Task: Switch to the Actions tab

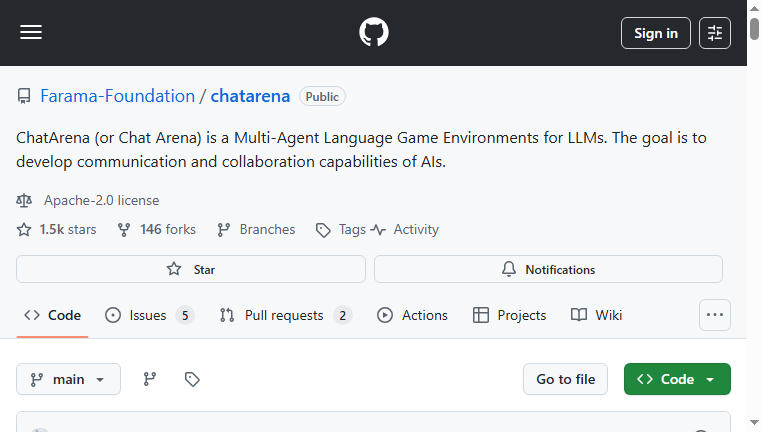Action: [412, 315]
